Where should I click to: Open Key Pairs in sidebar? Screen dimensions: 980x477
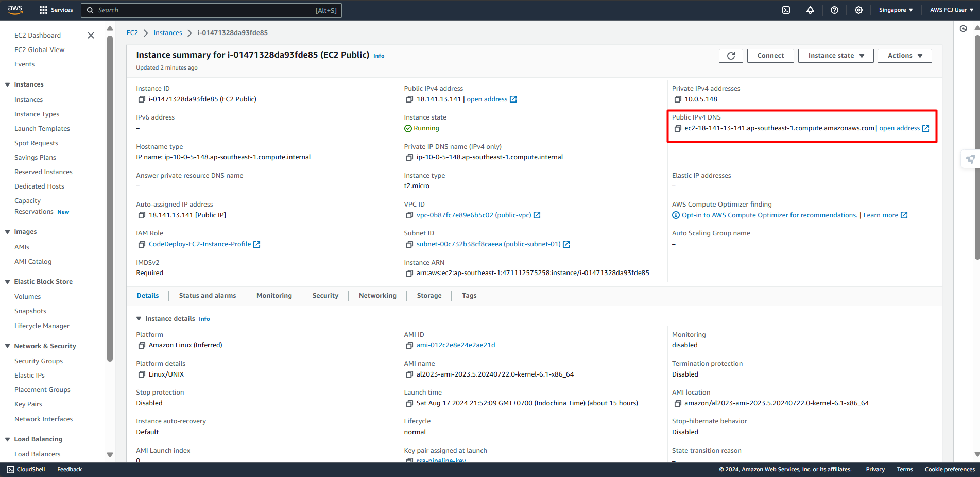tap(28, 404)
